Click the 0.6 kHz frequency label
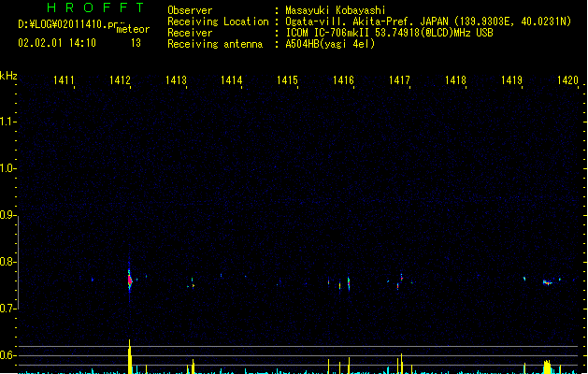Viewport: 588px width, 374px height. 7,355
